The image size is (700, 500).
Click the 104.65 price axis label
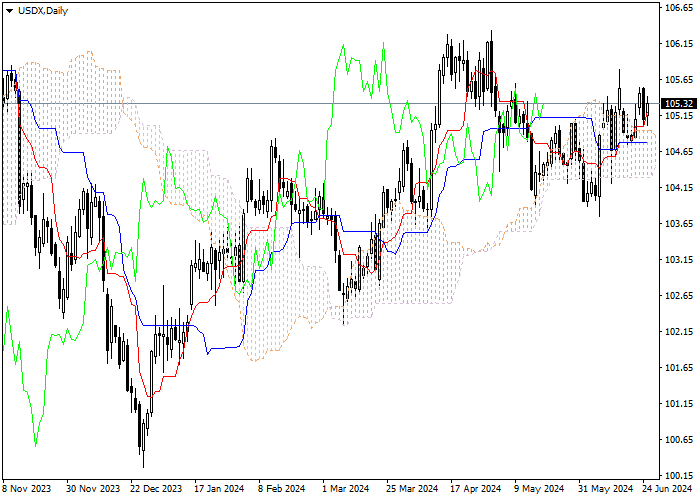(679, 152)
